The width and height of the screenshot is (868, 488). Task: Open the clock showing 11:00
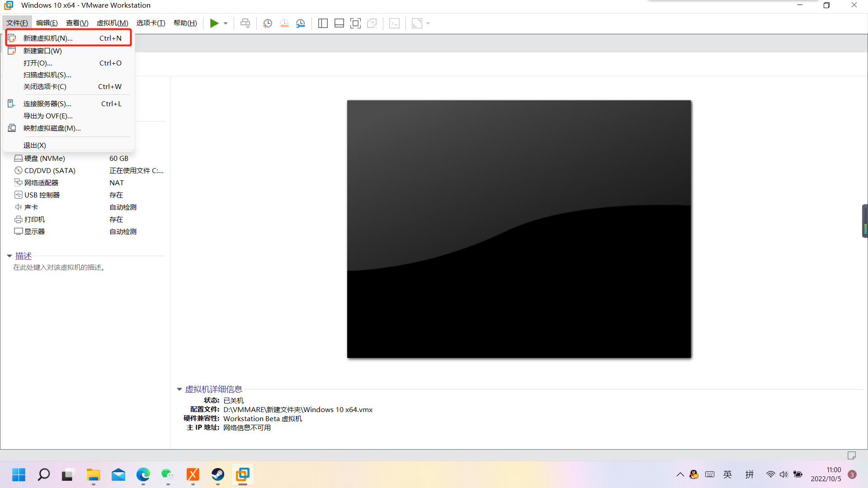coord(826,474)
